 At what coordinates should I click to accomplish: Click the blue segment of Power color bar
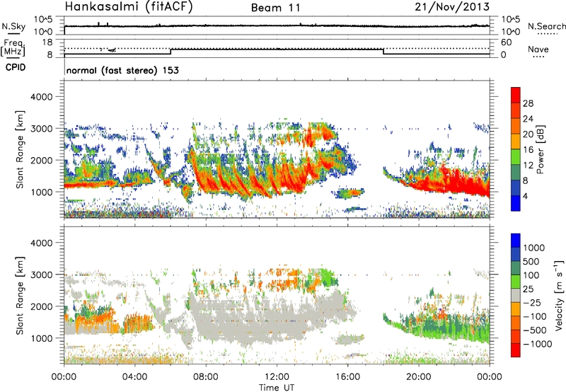516,203
